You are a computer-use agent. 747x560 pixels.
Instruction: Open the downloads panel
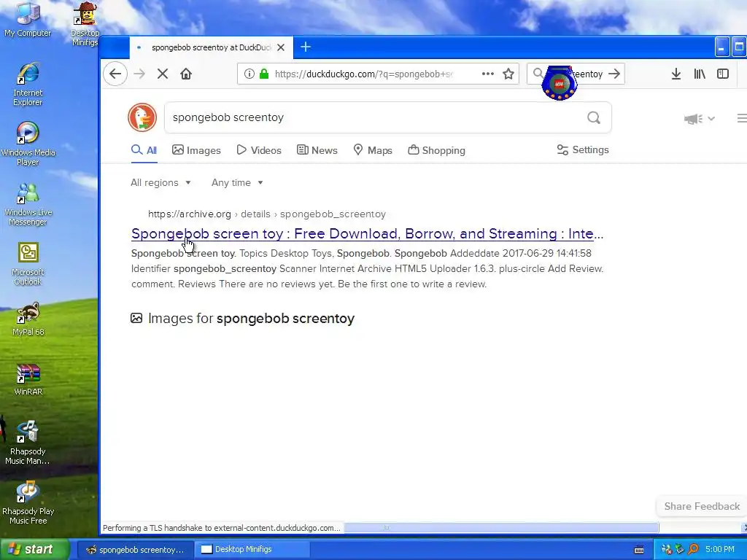point(676,74)
